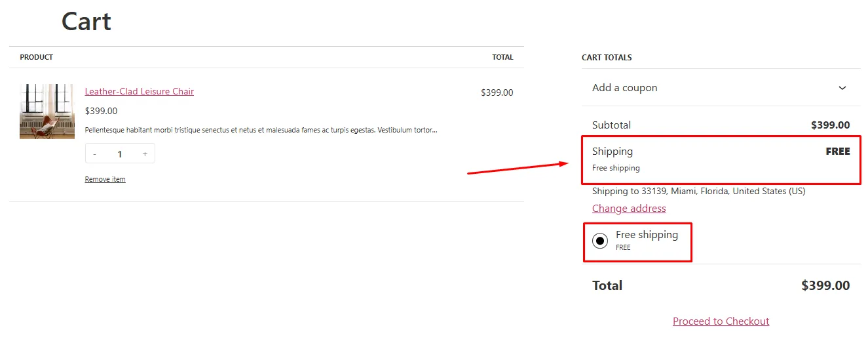Click the Total amount $399.00
Screen dimensions: 868x347
pos(825,285)
